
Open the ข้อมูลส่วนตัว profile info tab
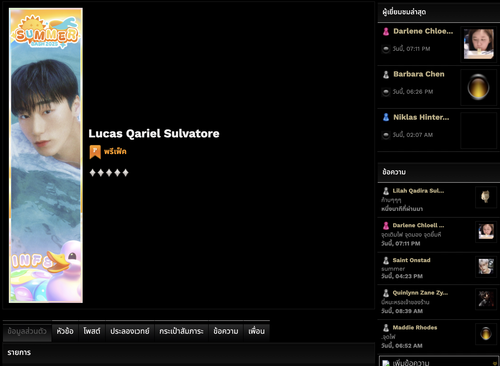[x=27, y=331]
